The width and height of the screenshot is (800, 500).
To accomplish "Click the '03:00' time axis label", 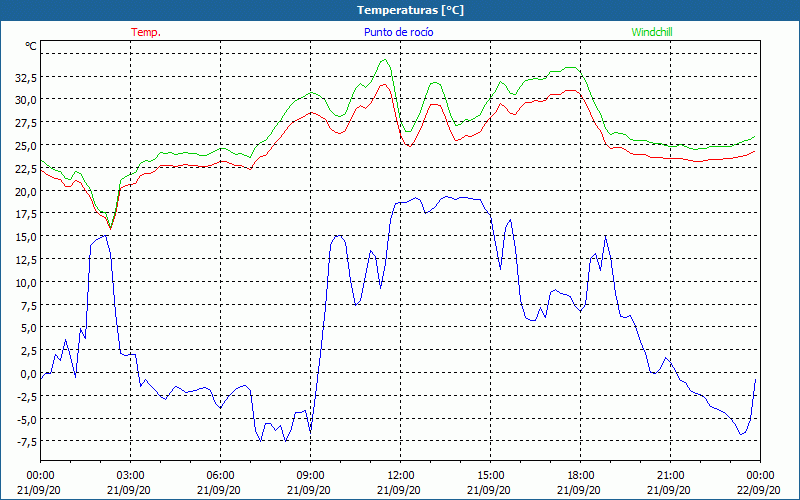I will point(130,476).
